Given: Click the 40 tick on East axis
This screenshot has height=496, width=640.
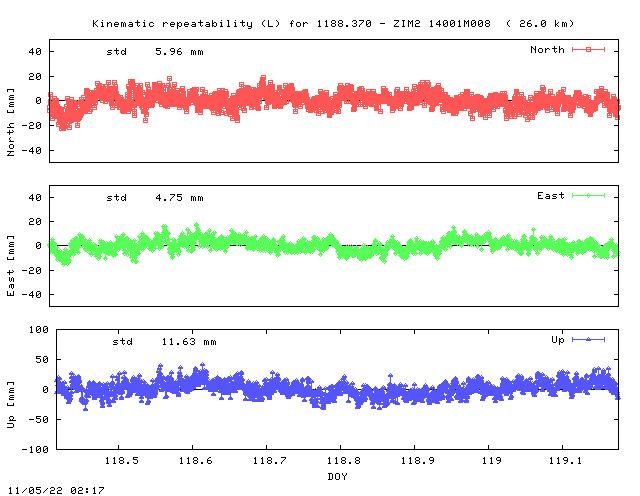Looking at the screenshot, I should [35, 198].
